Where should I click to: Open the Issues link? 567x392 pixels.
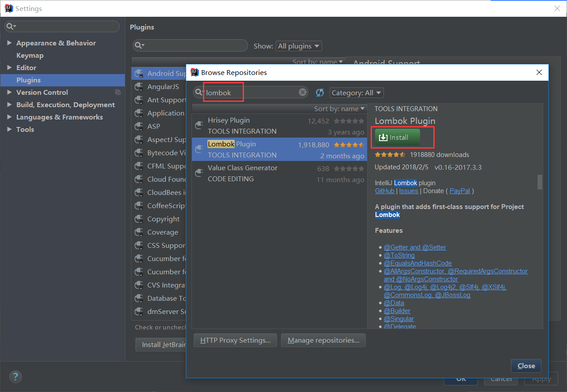tap(409, 191)
